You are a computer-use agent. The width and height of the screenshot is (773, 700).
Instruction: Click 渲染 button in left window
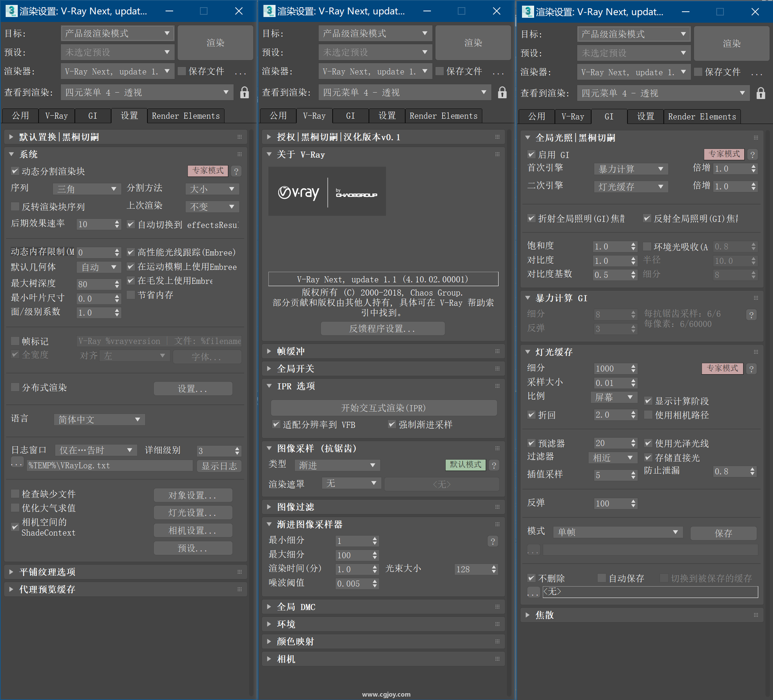(x=215, y=43)
